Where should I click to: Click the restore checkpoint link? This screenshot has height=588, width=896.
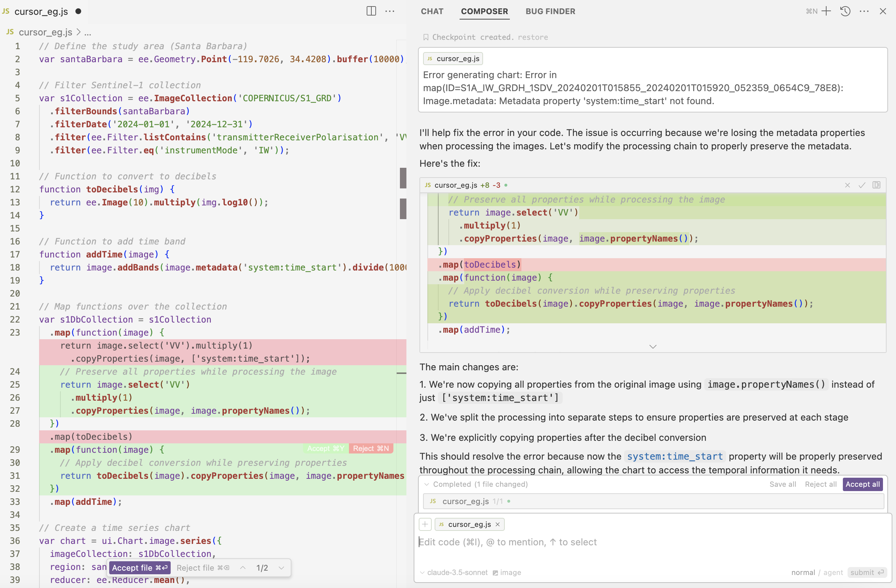point(533,37)
